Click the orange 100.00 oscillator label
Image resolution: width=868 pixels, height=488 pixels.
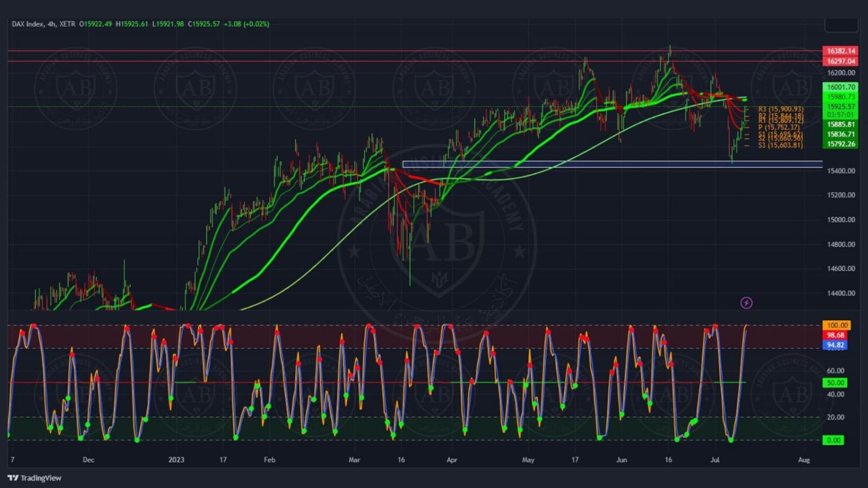point(836,326)
